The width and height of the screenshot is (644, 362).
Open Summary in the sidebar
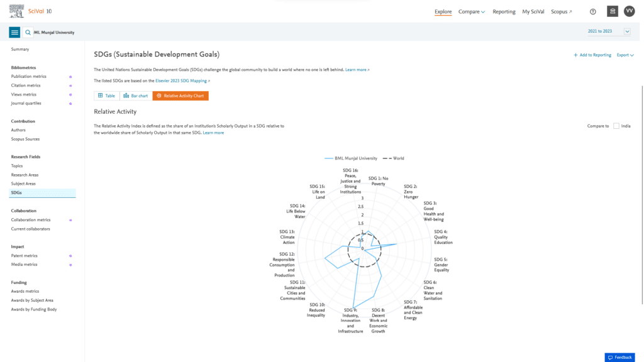[x=20, y=49]
